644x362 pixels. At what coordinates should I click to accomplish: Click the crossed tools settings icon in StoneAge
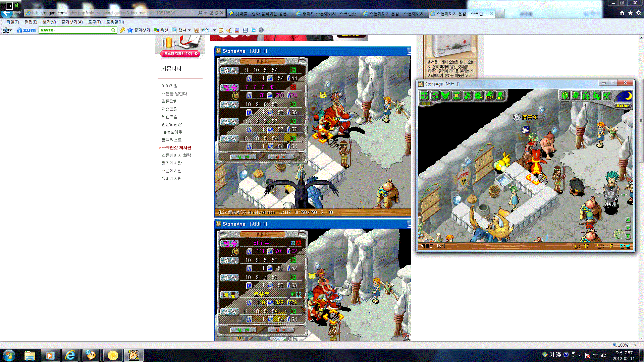[x=607, y=96]
